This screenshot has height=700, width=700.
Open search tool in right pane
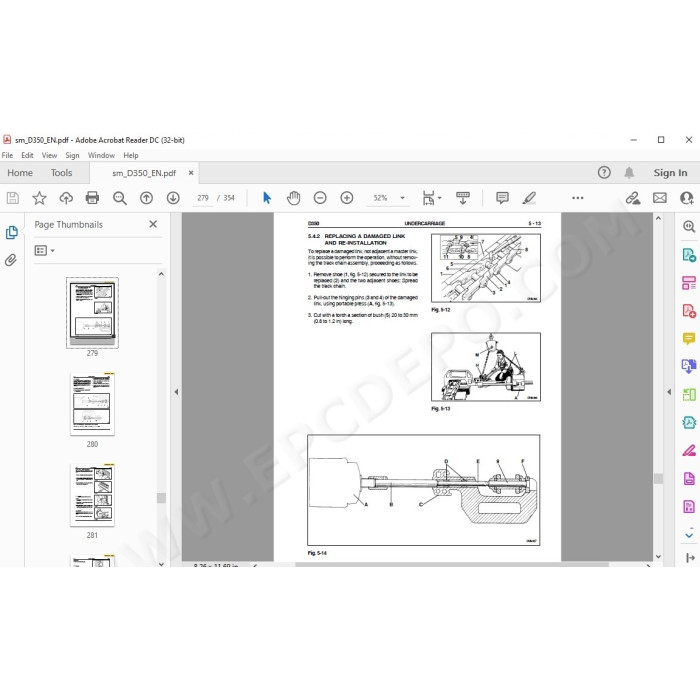click(689, 226)
